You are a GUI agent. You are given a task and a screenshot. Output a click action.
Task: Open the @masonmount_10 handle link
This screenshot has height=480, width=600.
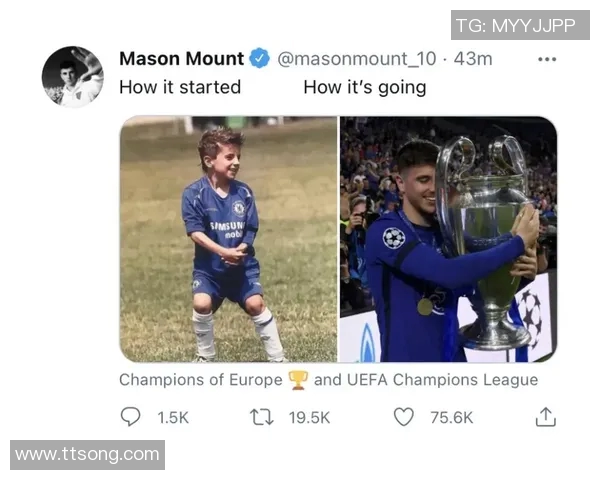pos(356,59)
